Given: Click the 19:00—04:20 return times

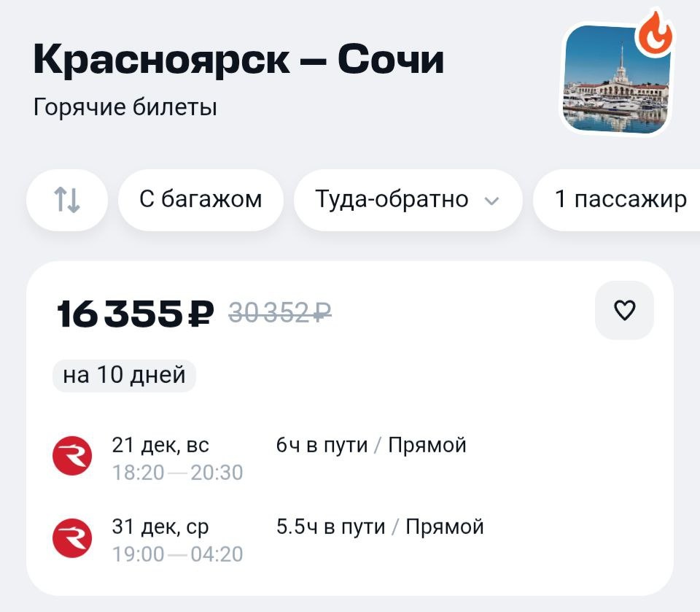Looking at the screenshot, I should click(x=177, y=554).
